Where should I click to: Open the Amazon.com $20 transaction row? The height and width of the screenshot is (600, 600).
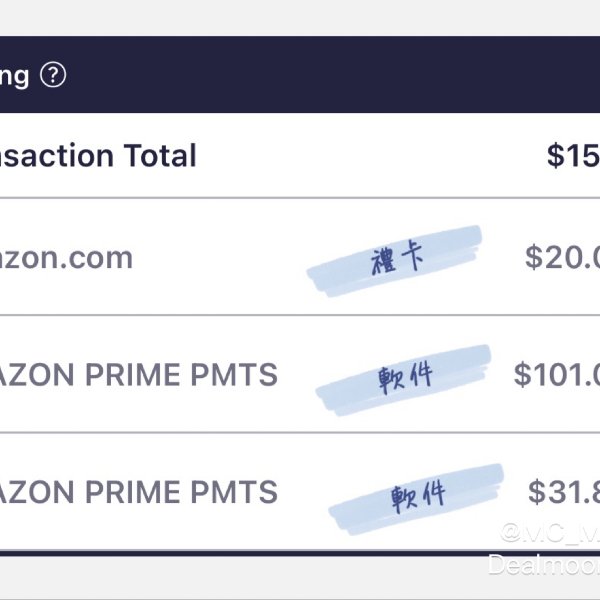300,257
